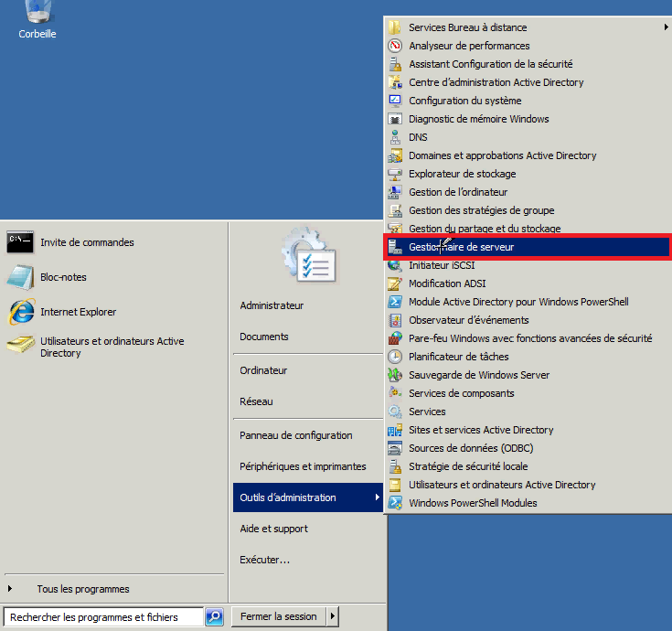
Task: Click the Sauvegarde de Windows Server icon
Action: coord(395,375)
